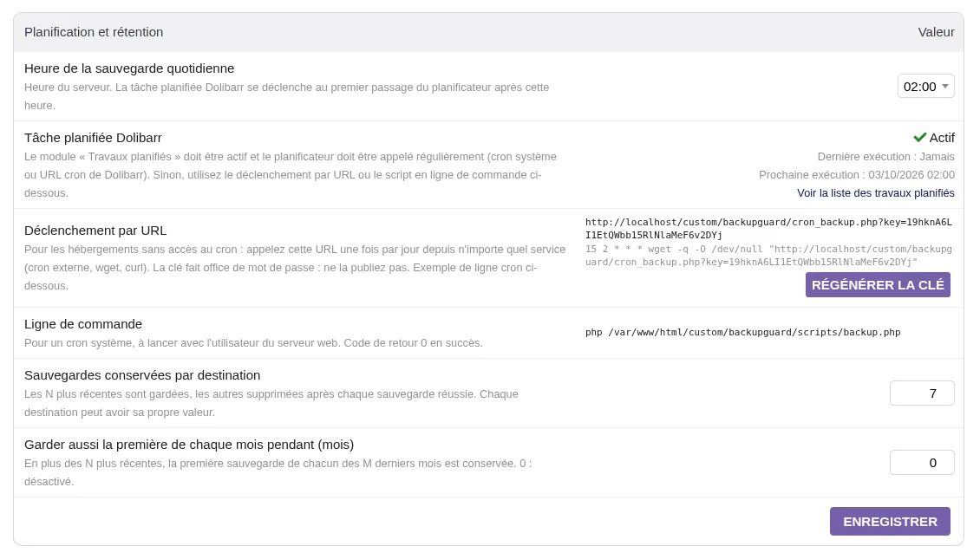This screenshot has width=980, height=559.
Task: Click 'Sauvegardes conservées par destination' label
Action: (x=142, y=375)
